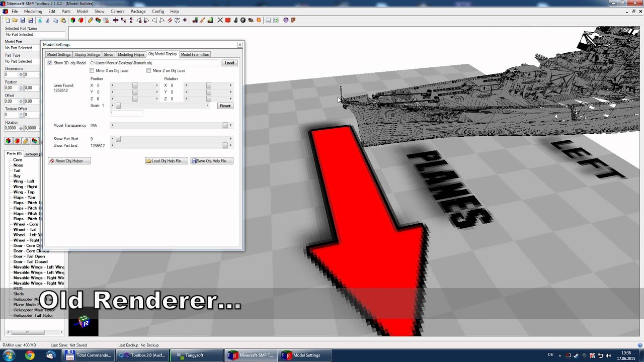This screenshot has width=644, height=362.
Task: Click the Open folder toolbar icon
Action: point(15,20)
